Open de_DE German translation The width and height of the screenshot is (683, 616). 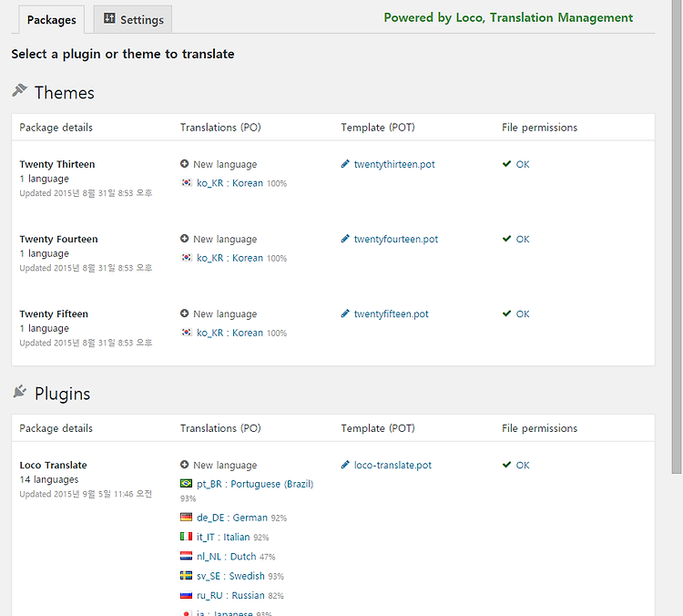point(231,518)
